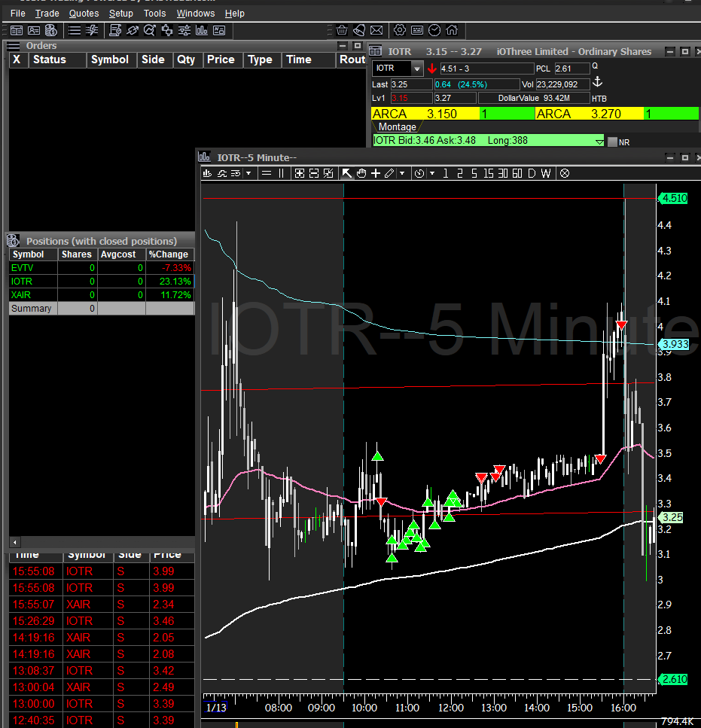Viewport: 701px width, 728px height.
Task: Open the chart search magnifier icon
Action: 150,31
